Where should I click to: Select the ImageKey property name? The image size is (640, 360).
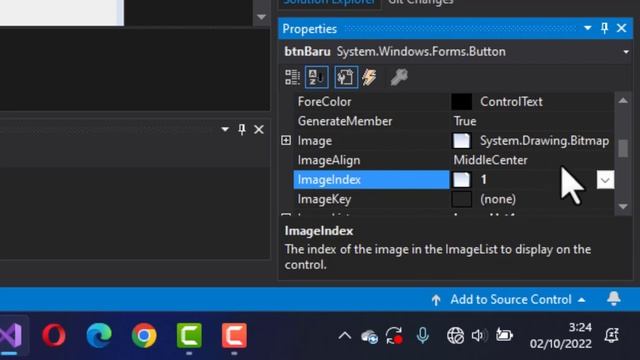pos(324,199)
